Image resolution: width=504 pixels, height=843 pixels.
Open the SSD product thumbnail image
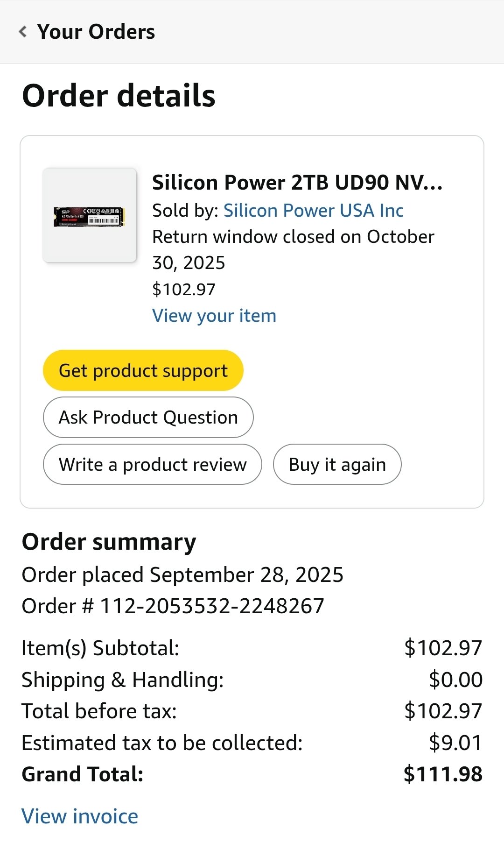(x=89, y=215)
